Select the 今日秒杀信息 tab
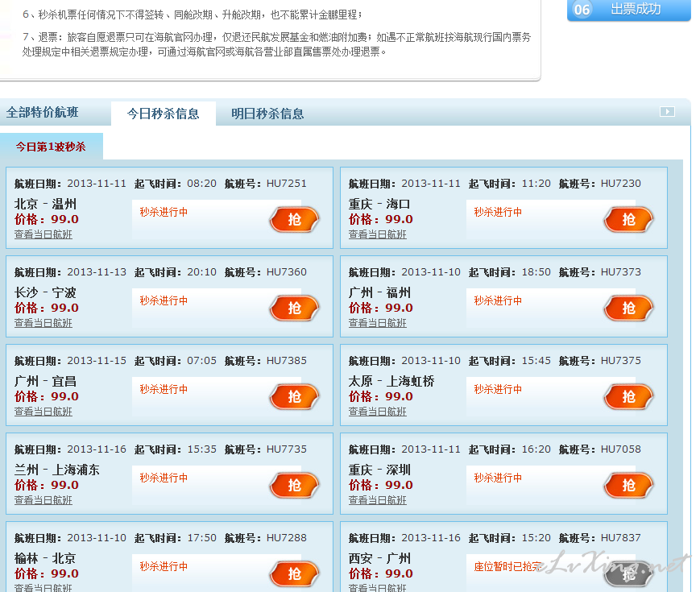The width and height of the screenshot is (700, 592). (163, 114)
